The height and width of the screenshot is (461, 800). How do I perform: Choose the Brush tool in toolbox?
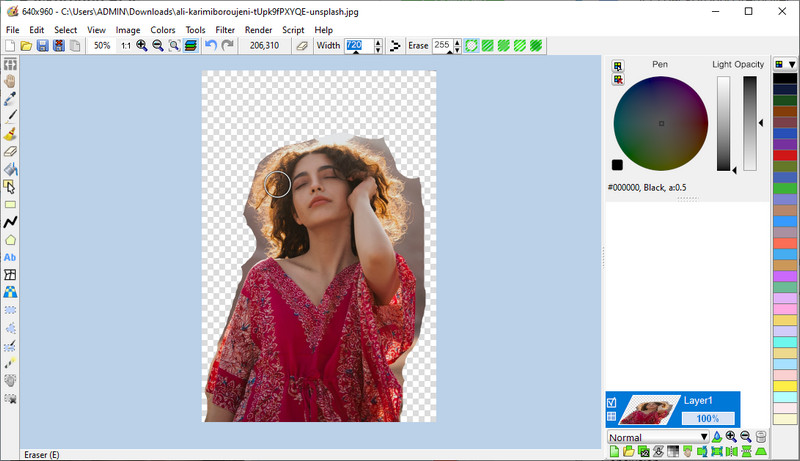[x=11, y=133]
